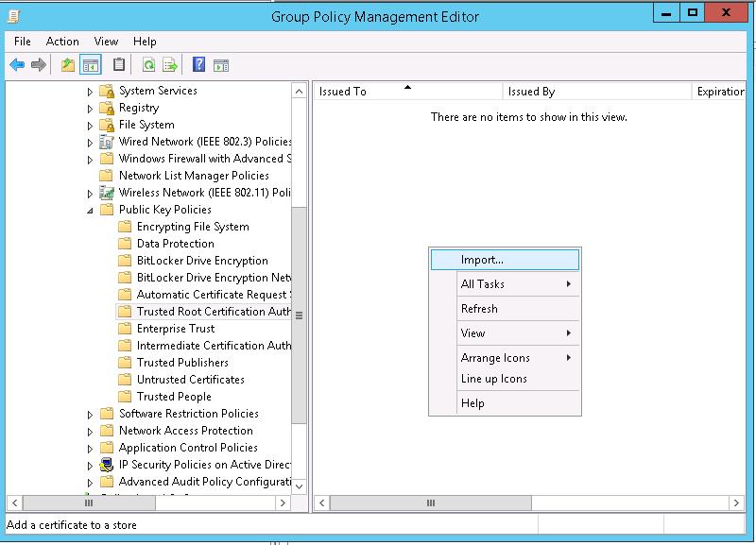Open the Action menu

tap(61, 41)
